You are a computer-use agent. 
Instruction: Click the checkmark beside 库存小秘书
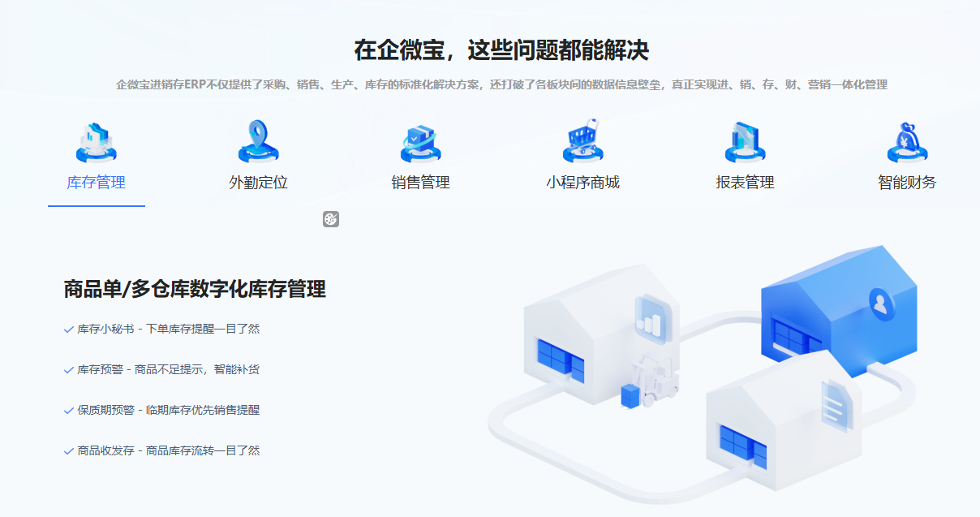[68, 330]
